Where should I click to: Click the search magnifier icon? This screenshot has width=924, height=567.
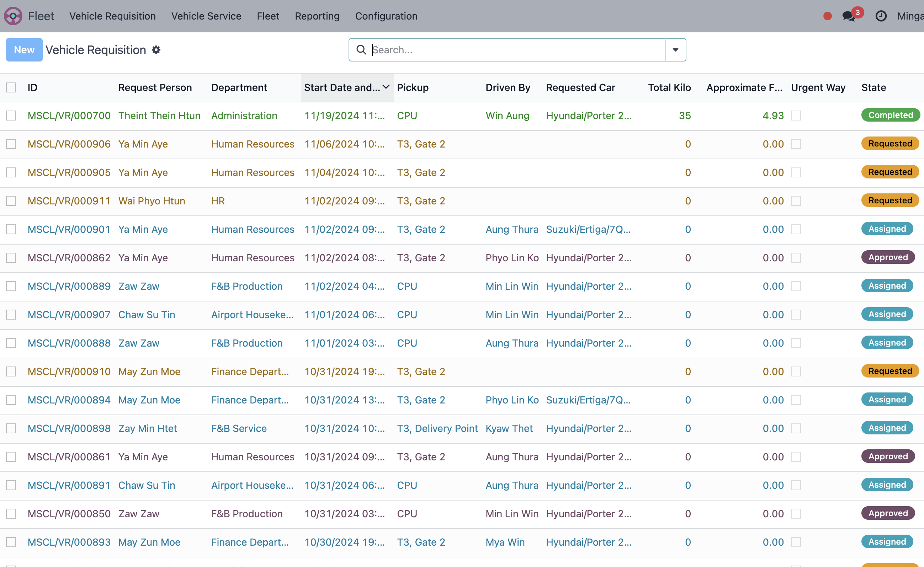click(x=361, y=49)
